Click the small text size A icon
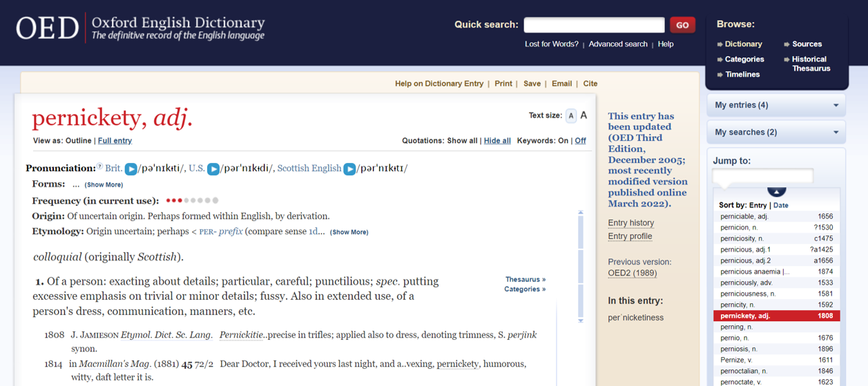Viewport: 868px width, 386px height. coord(571,116)
